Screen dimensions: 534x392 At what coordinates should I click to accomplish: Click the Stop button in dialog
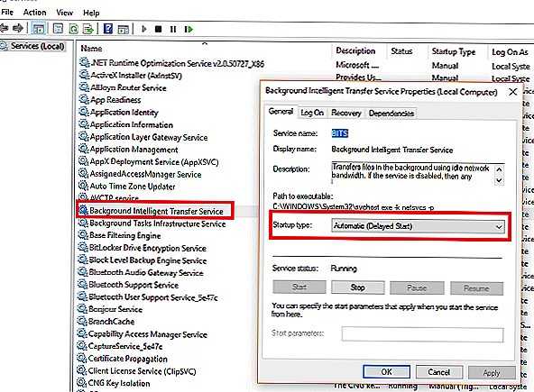pyautogui.click(x=357, y=287)
